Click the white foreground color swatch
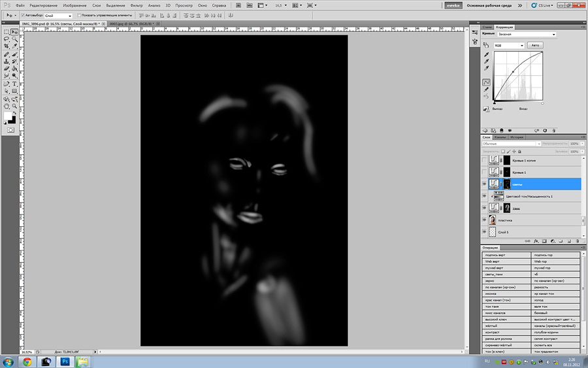This screenshot has width=588, height=368. click(x=7, y=116)
